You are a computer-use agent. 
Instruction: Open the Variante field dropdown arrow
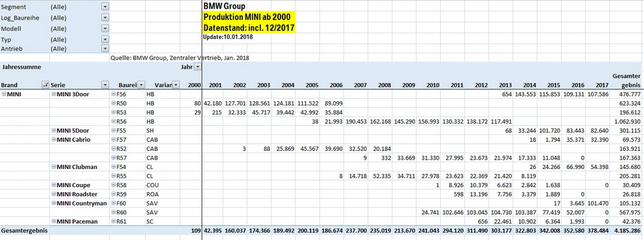click(176, 85)
